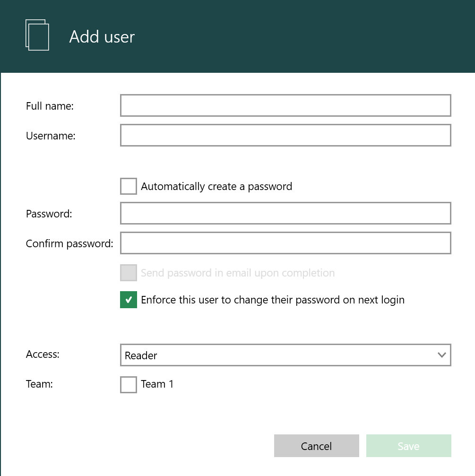
Task: Select the Password input field
Action: (x=285, y=213)
